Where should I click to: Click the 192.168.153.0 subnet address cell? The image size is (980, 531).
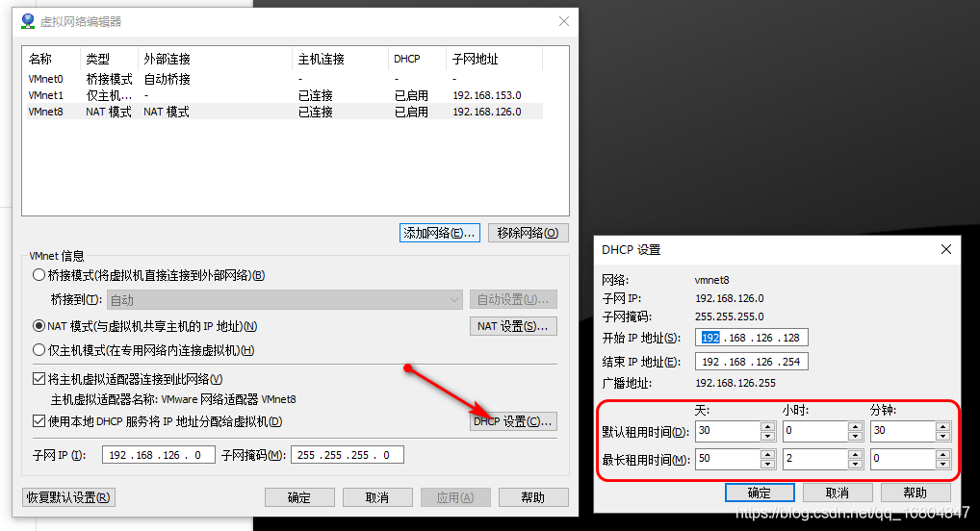[487, 95]
